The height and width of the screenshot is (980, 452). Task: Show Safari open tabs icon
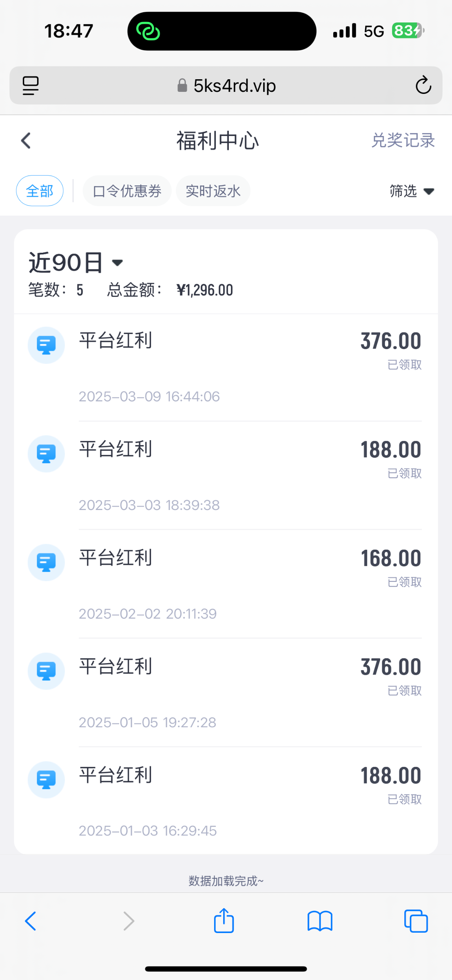[x=416, y=921]
